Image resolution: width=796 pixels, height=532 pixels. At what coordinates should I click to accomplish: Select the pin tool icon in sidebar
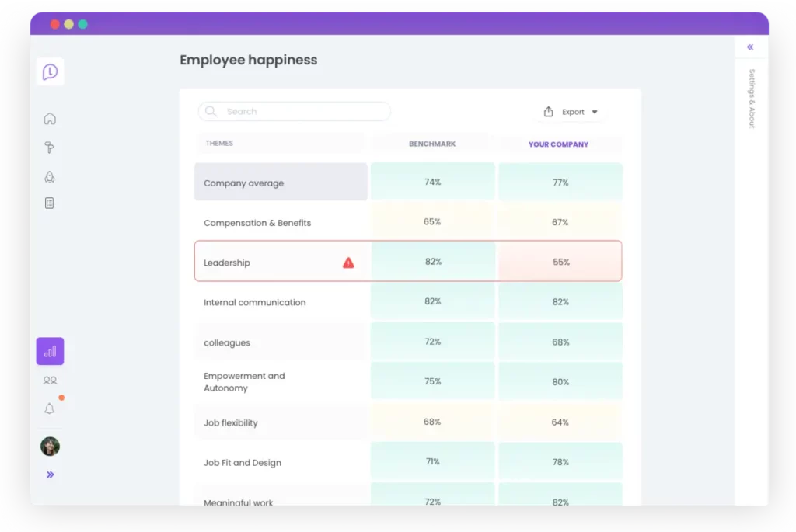[50, 148]
